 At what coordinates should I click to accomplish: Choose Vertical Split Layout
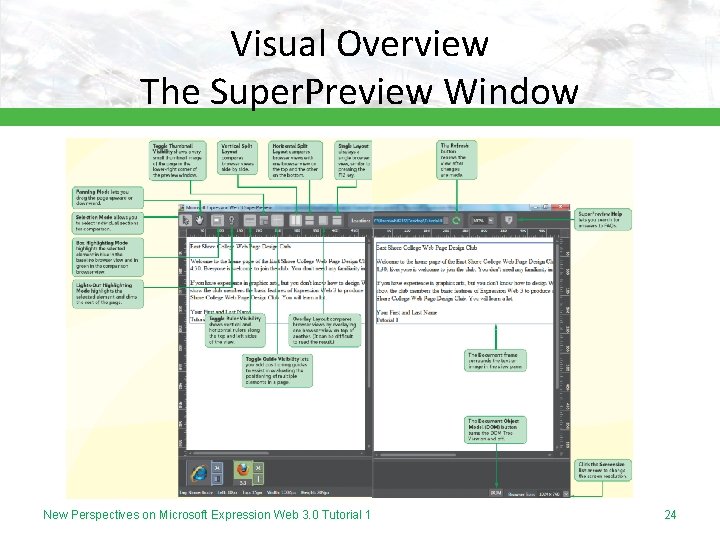(x=296, y=220)
